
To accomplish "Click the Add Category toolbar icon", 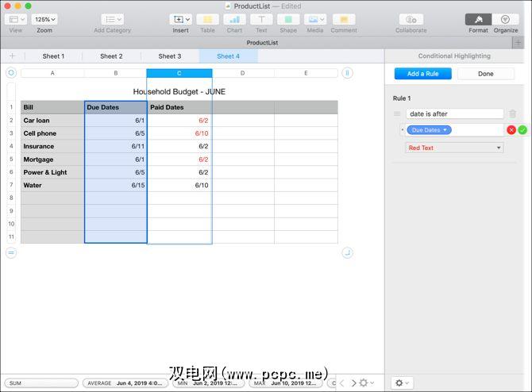I will pos(112,19).
